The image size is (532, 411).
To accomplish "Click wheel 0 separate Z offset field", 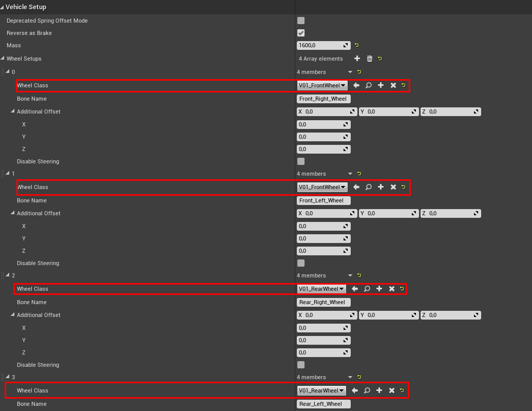I will point(324,149).
